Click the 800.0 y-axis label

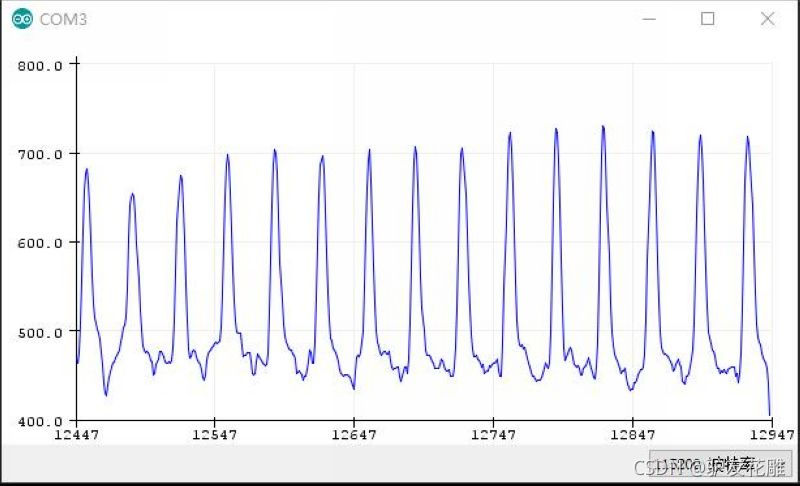tap(40, 66)
